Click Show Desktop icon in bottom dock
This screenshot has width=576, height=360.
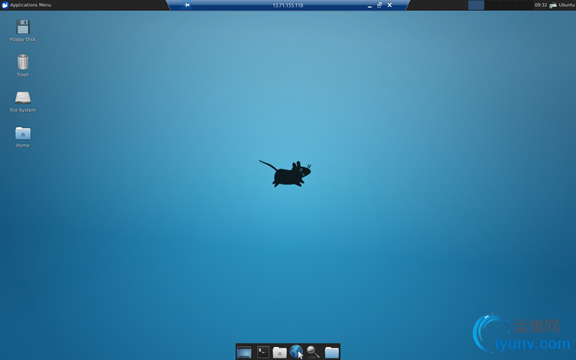pyautogui.click(x=244, y=352)
